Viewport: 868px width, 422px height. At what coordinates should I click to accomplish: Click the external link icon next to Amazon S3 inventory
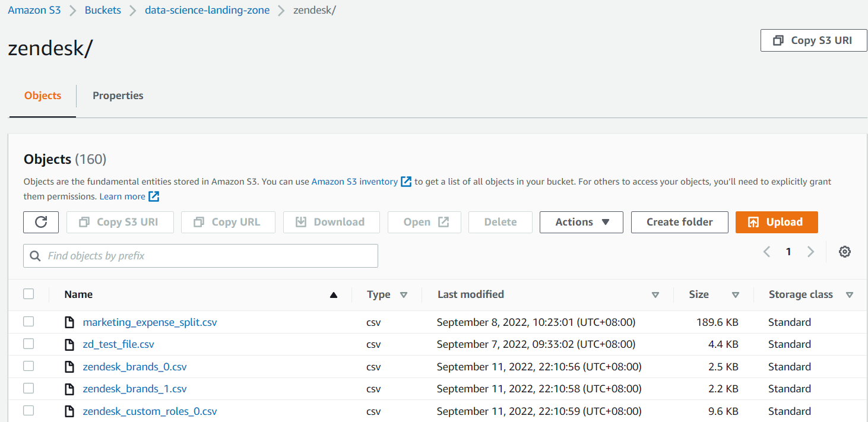click(406, 181)
